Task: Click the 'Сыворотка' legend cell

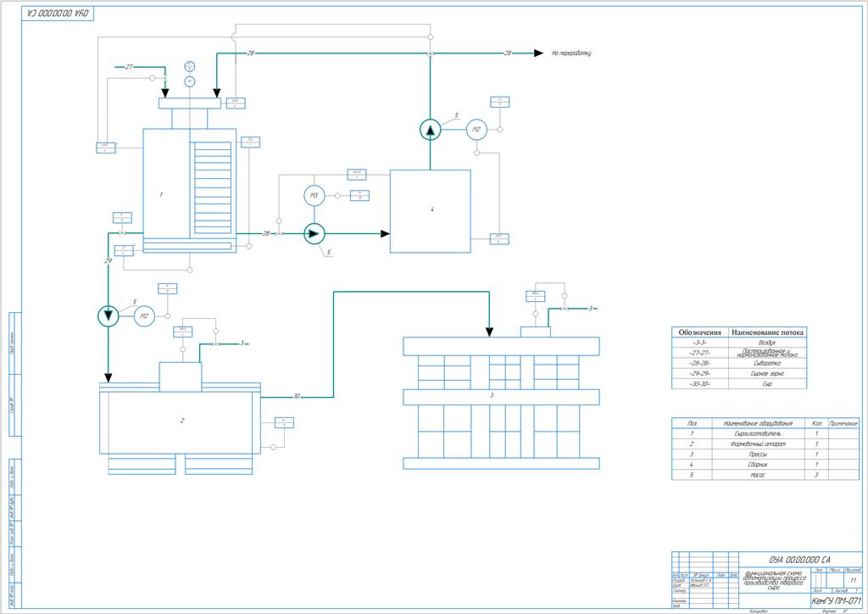Action: (767, 363)
